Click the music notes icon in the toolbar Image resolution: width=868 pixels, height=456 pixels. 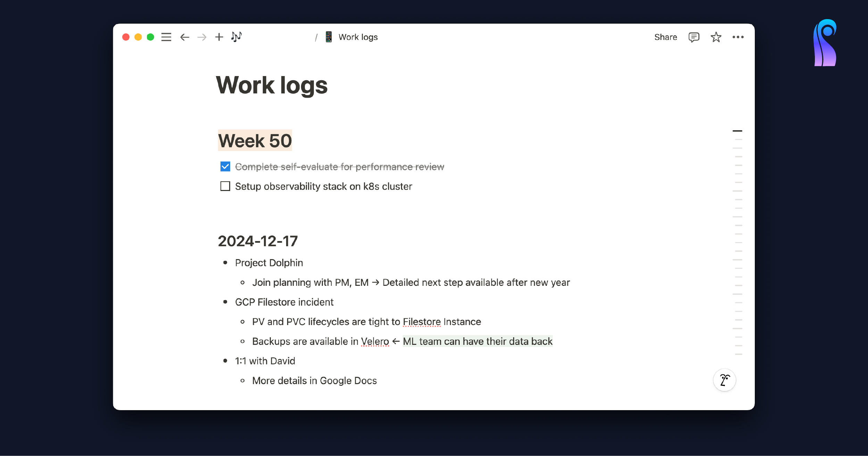(x=236, y=36)
